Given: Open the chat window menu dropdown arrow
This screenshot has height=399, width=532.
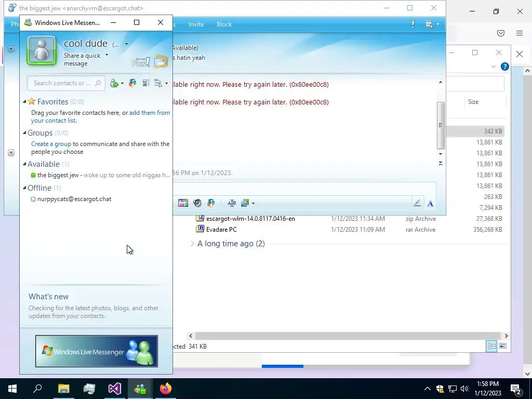Looking at the screenshot, I should pyautogui.click(x=437, y=24).
